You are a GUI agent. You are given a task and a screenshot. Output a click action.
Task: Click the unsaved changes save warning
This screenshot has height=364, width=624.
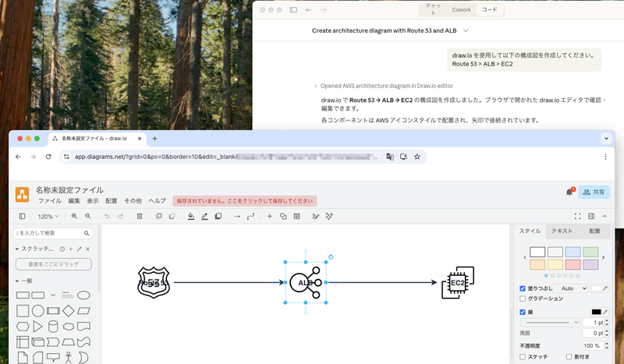[245, 201]
